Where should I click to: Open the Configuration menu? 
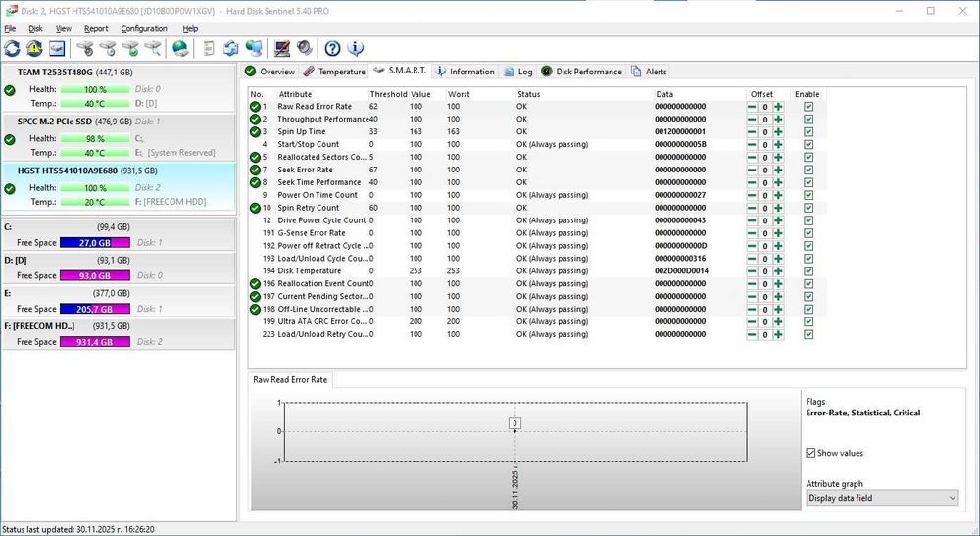(144, 28)
